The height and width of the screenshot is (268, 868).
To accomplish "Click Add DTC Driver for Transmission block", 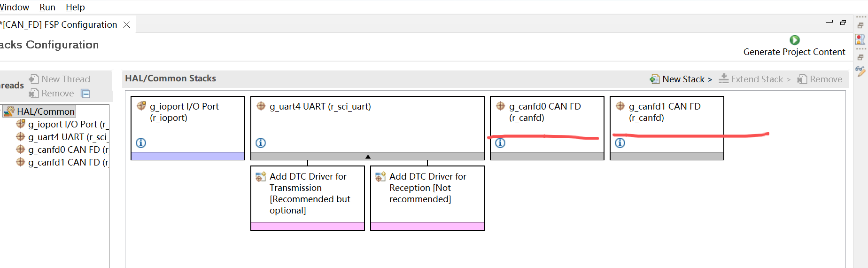I will (x=308, y=198).
